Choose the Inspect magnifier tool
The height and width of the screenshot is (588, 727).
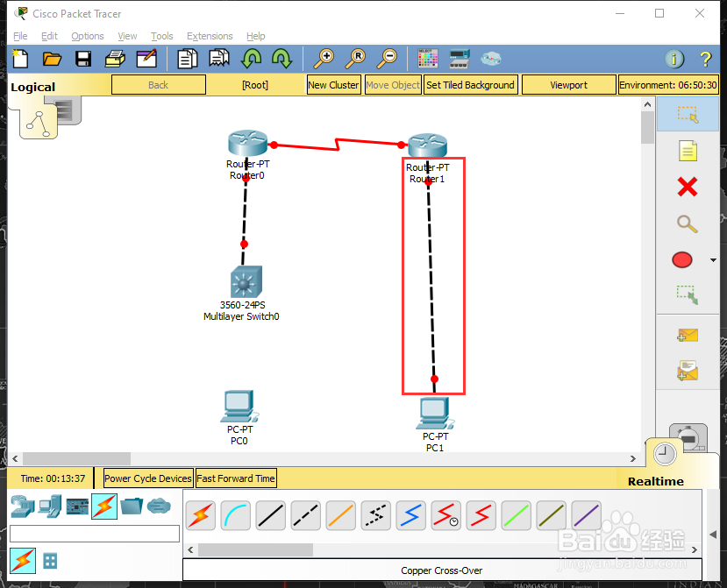pyautogui.click(x=688, y=223)
